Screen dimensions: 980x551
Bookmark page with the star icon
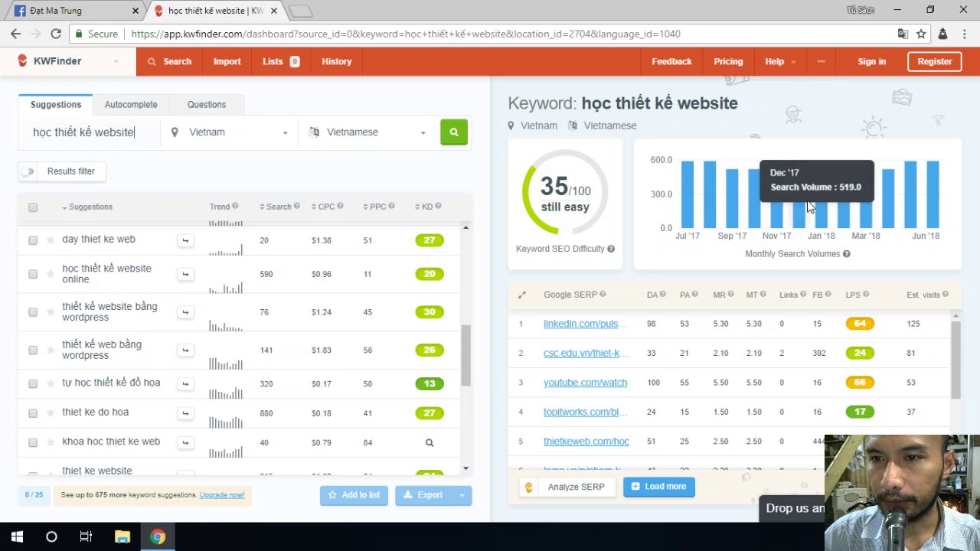point(921,34)
